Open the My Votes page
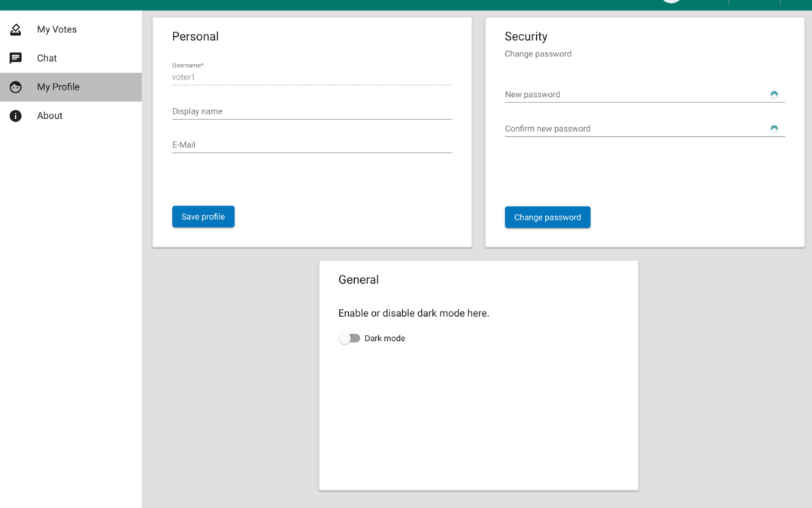Viewport: 812px width, 508px height. 57,30
